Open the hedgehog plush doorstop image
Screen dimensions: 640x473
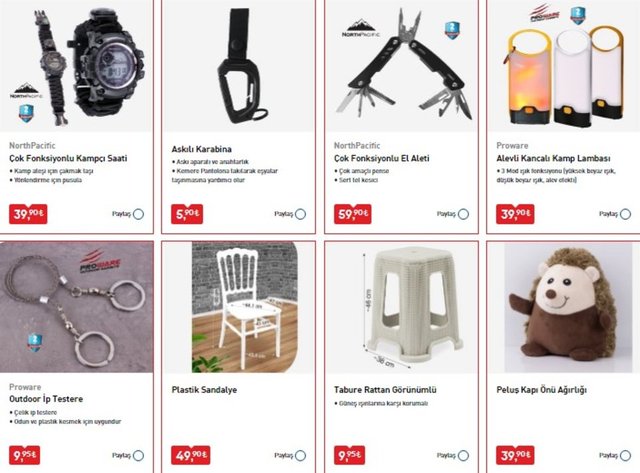tap(568, 308)
